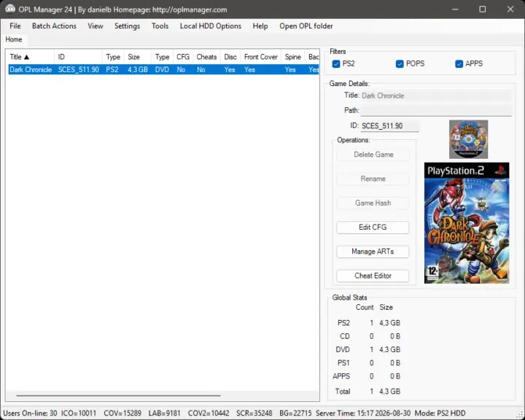Click ICO=10011 in the status bar
525x420 pixels.
tap(79, 413)
